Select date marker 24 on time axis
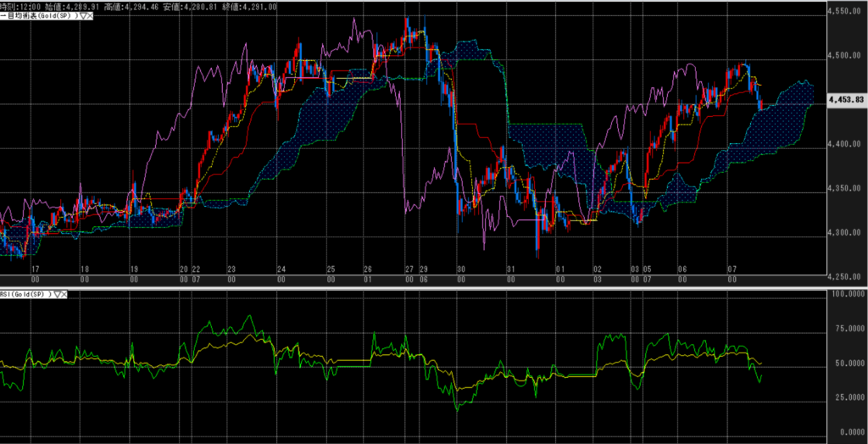This screenshot has height=444, width=868. click(x=281, y=268)
